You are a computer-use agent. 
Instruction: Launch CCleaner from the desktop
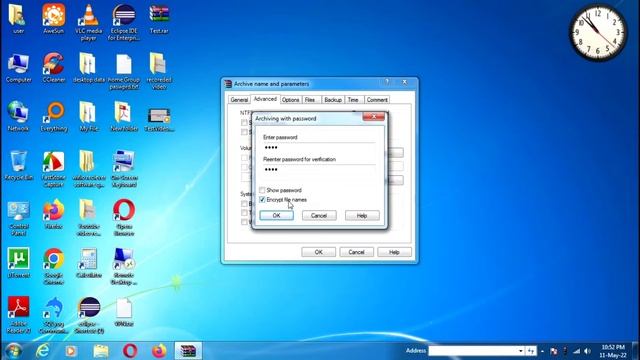[53, 68]
